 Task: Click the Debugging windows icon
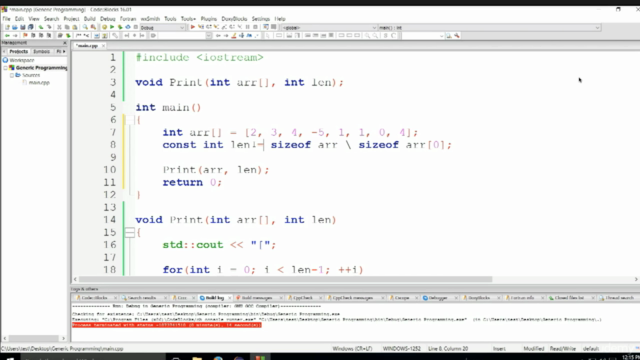[x=266, y=27]
